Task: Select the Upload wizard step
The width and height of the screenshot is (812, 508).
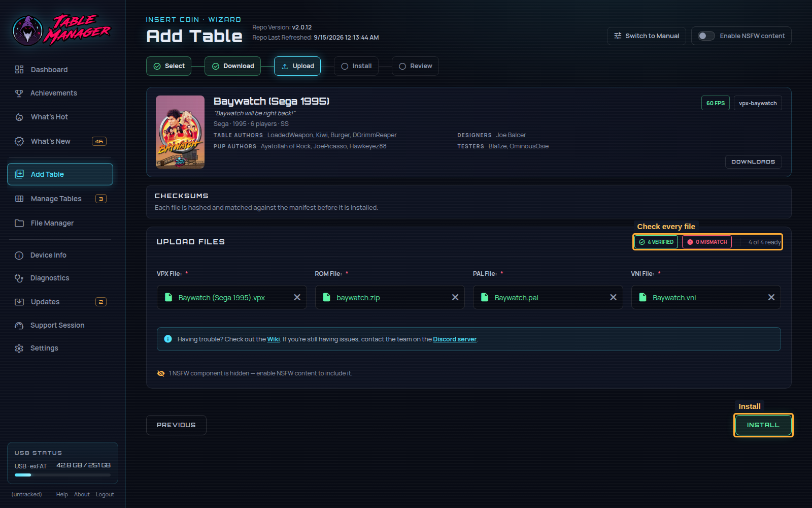Action: point(297,66)
